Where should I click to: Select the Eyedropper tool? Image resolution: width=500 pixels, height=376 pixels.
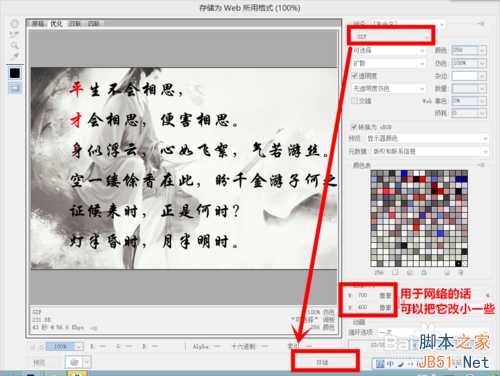click(14, 56)
